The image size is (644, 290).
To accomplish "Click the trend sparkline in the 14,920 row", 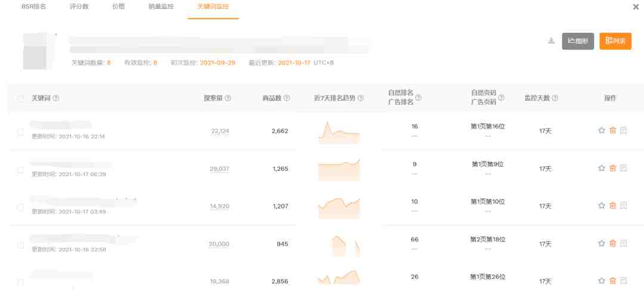I will (x=339, y=207).
